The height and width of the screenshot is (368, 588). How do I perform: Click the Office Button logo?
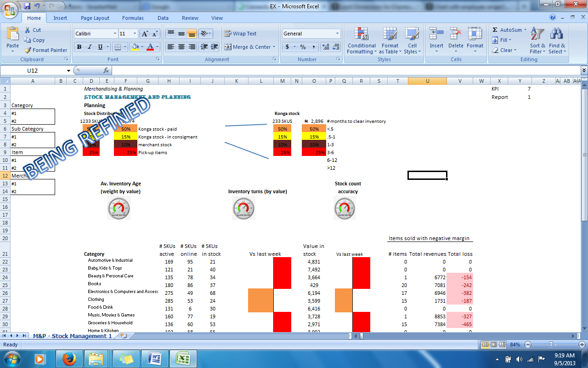(10, 9)
